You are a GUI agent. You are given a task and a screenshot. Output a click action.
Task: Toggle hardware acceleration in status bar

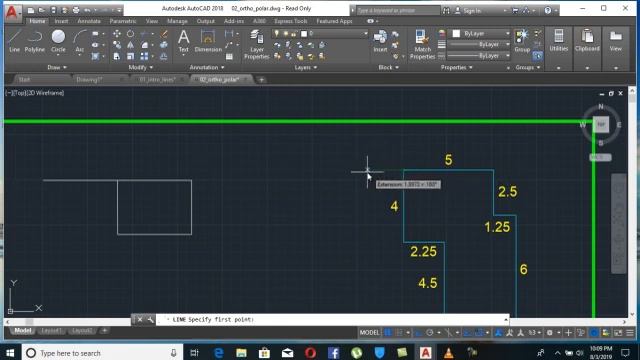coord(594,333)
